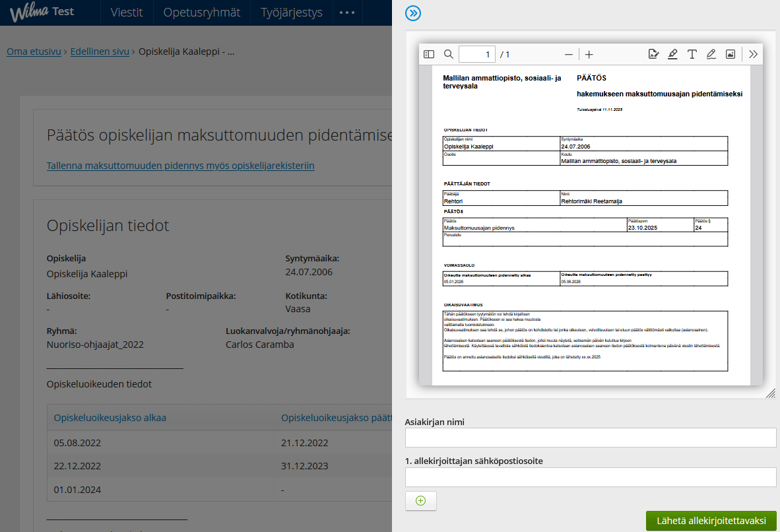Click the Lähetä allekirjoitettavaksi button

click(711, 521)
